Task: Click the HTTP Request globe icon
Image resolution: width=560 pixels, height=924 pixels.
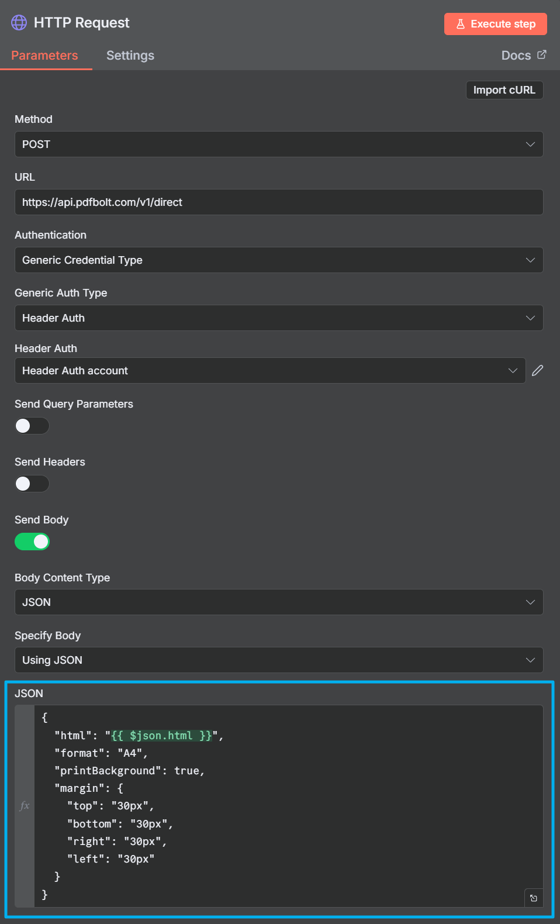Action: coord(19,22)
